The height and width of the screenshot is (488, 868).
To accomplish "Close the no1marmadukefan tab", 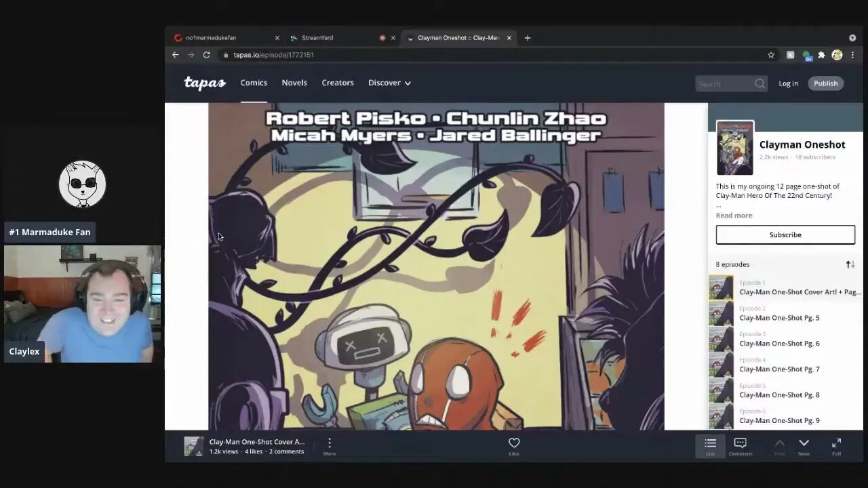I will tap(277, 38).
